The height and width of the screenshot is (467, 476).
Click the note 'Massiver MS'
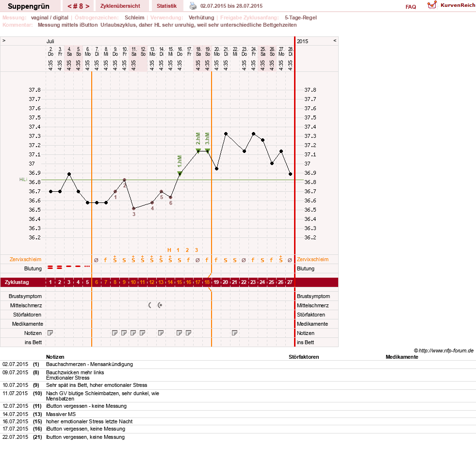point(61,414)
